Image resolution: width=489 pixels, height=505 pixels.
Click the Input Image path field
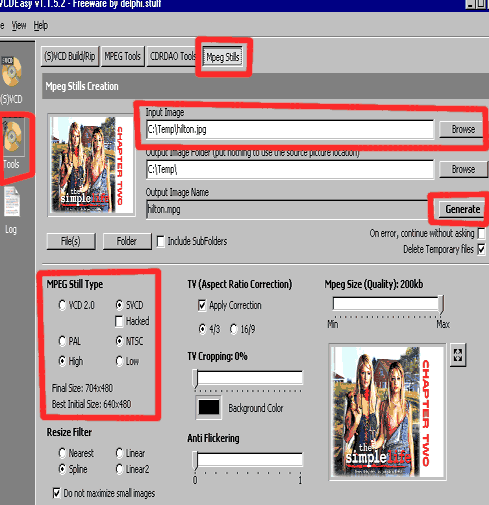(x=290, y=129)
